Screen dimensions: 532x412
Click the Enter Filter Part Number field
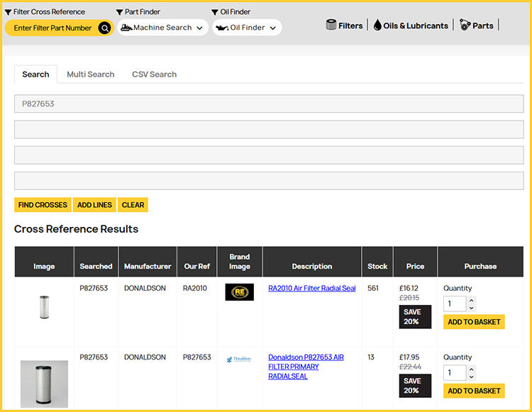52,28
